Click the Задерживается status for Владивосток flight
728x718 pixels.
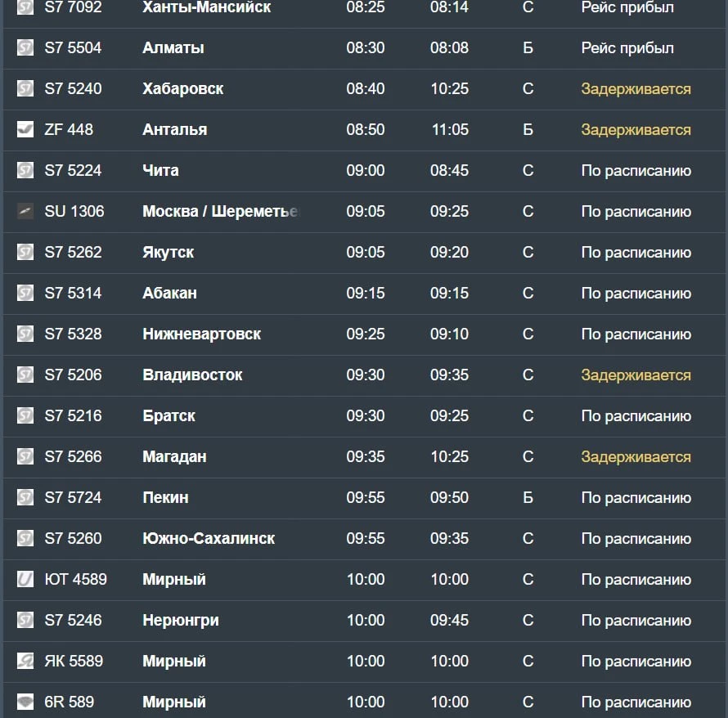point(636,375)
